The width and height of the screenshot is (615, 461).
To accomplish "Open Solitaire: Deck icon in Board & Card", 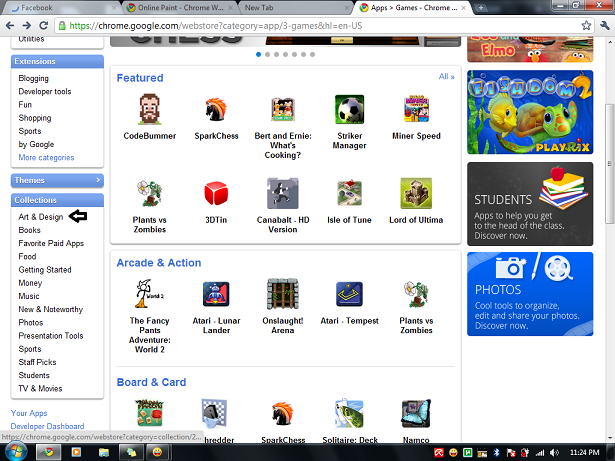I will [349, 414].
